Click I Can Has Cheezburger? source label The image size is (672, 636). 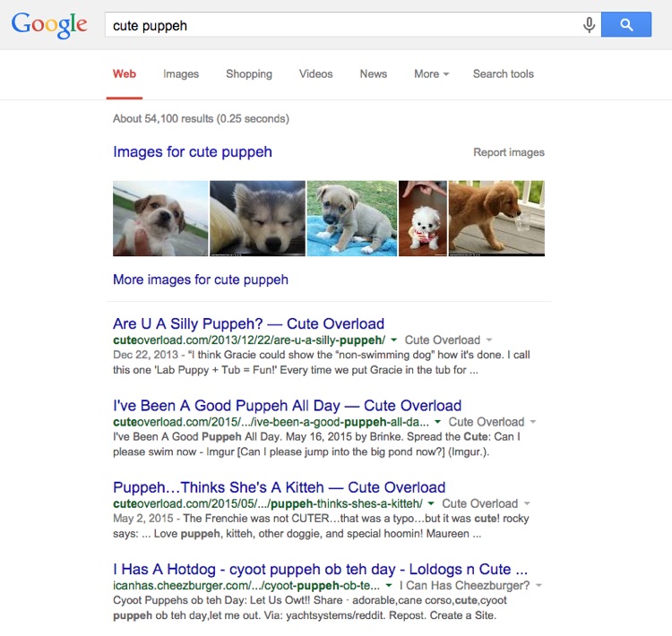click(x=464, y=586)
